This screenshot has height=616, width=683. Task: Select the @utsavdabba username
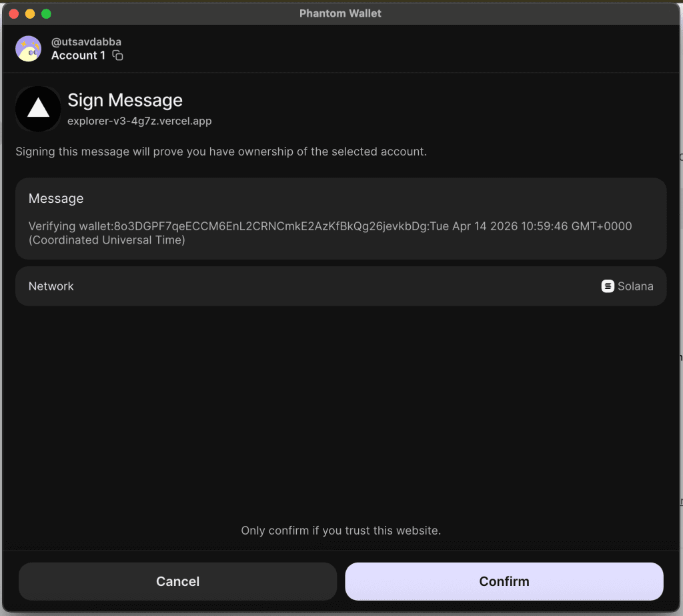[86, 41]
